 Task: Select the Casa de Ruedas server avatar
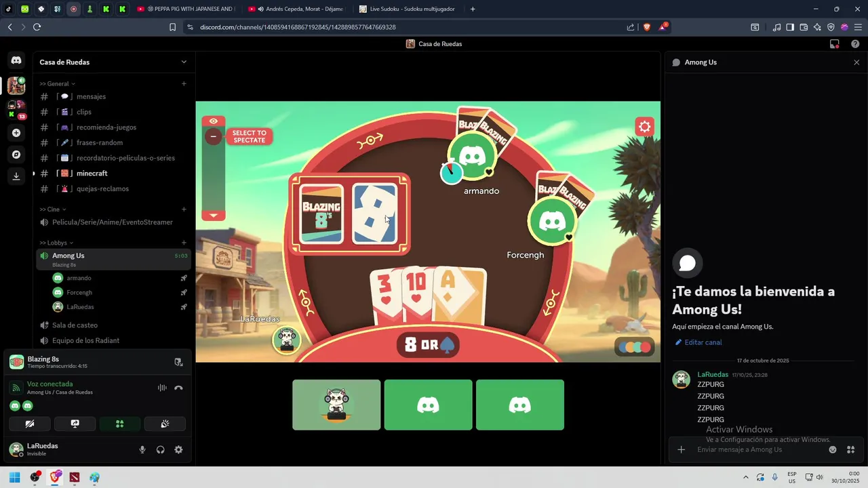point(16,86)
